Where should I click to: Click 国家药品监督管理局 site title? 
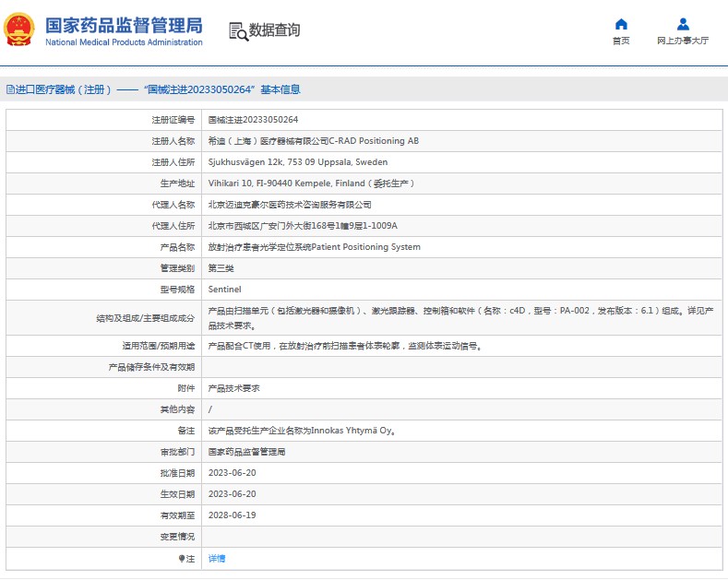coord(124,26)
